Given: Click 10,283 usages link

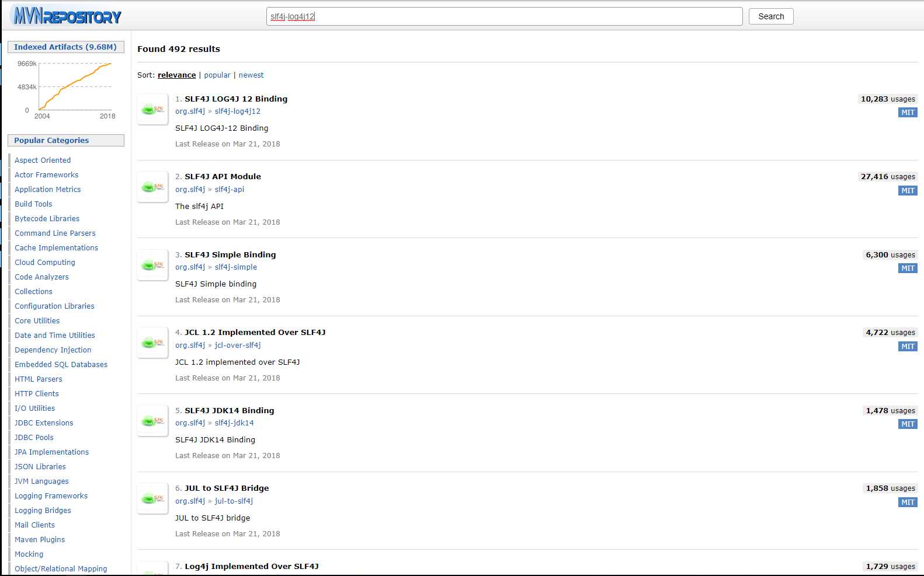Looking at the screenshot, I should click(x=888, y=99).
